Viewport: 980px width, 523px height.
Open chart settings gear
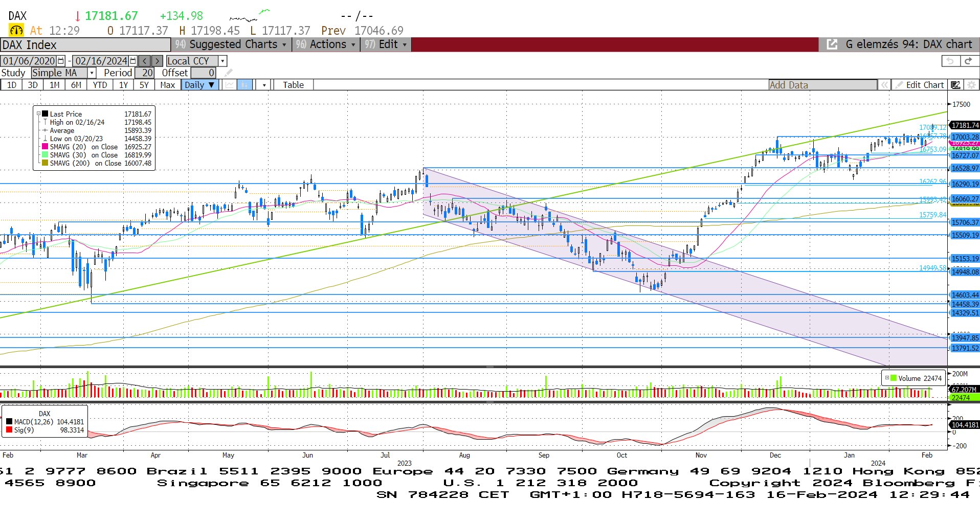point(971,85)
